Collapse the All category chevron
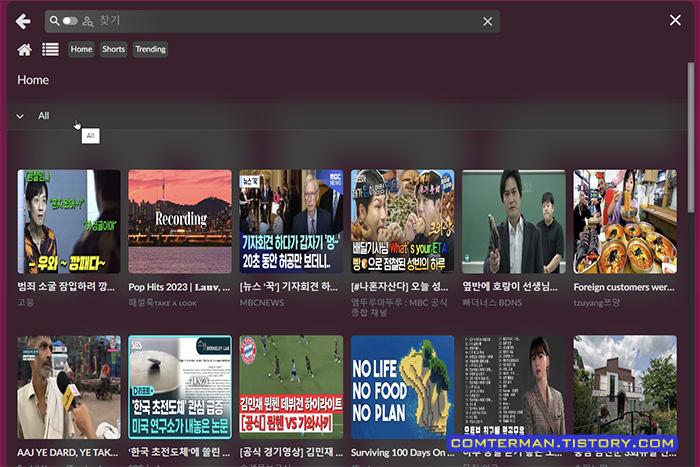 click(x=20, y=116)
